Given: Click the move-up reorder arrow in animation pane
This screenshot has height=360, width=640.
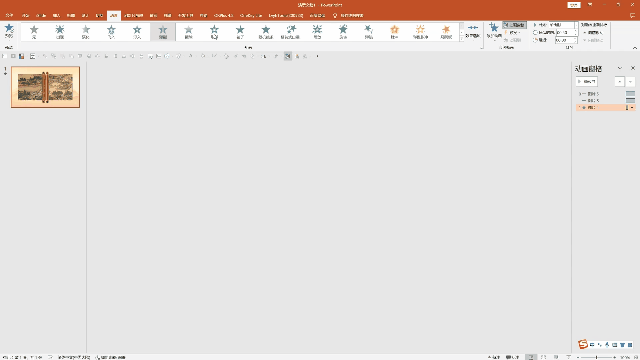Looking at the screenshot, I should click(x=620, y=82).
